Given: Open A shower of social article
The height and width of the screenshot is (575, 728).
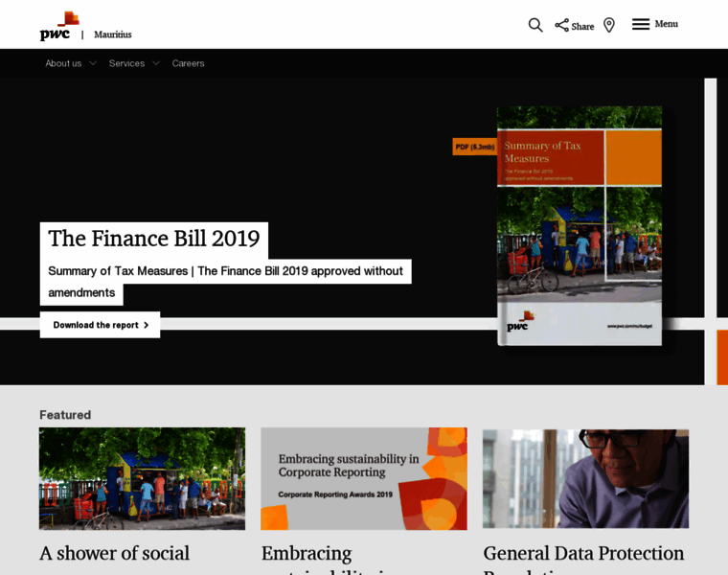Looking at the screenshot, I should 115,553.
